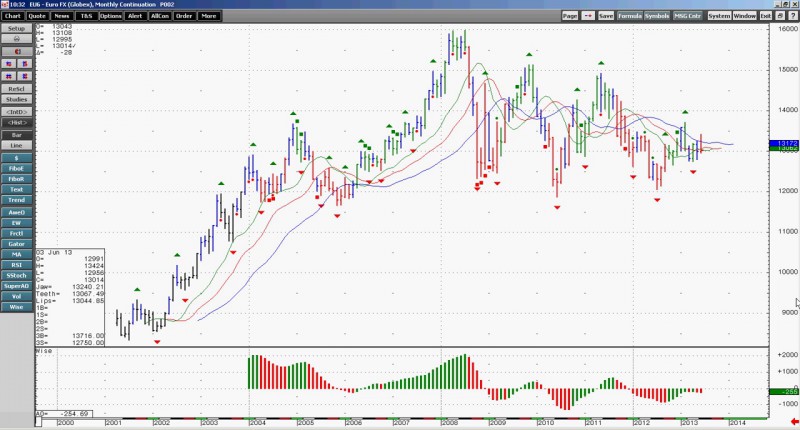Click the green -255 indicator value label

tap(784, 391)
